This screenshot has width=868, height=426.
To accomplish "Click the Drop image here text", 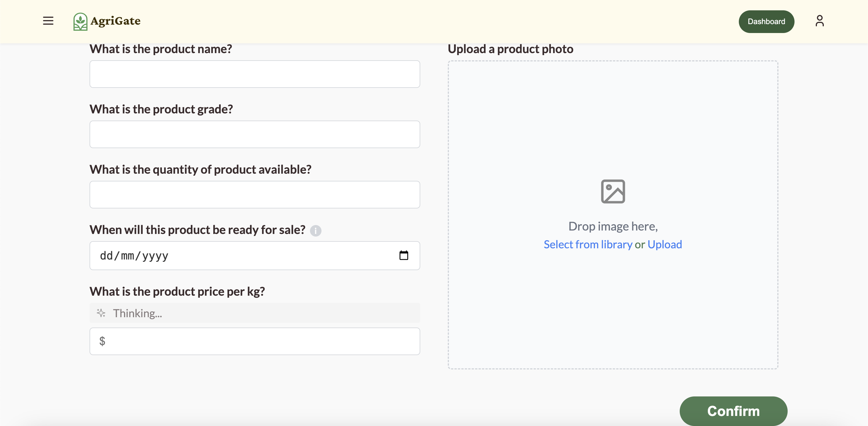I will click(x=613, y=226).
